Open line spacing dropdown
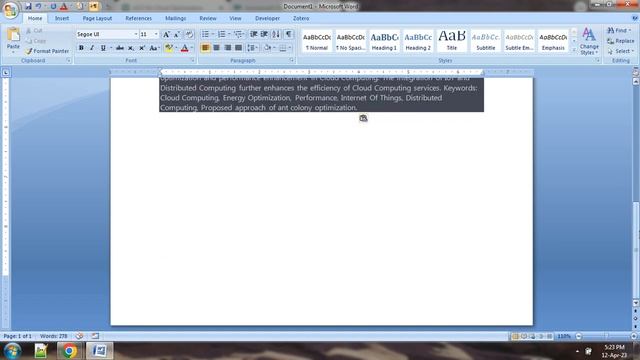The height and width of the screenshot is (360, 640). click(253, 48)
